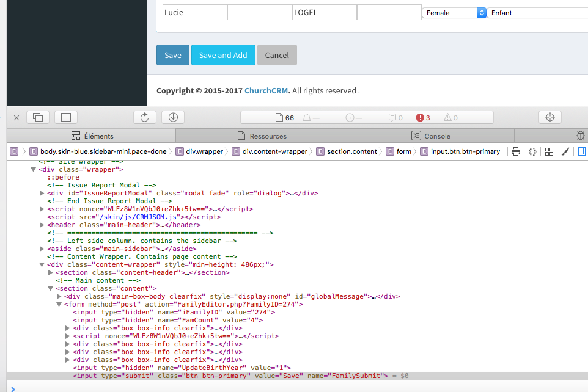Screen dimensions: 588x392
Task: Expand script nonce node inside form
Action: click(x=67, y=336)
